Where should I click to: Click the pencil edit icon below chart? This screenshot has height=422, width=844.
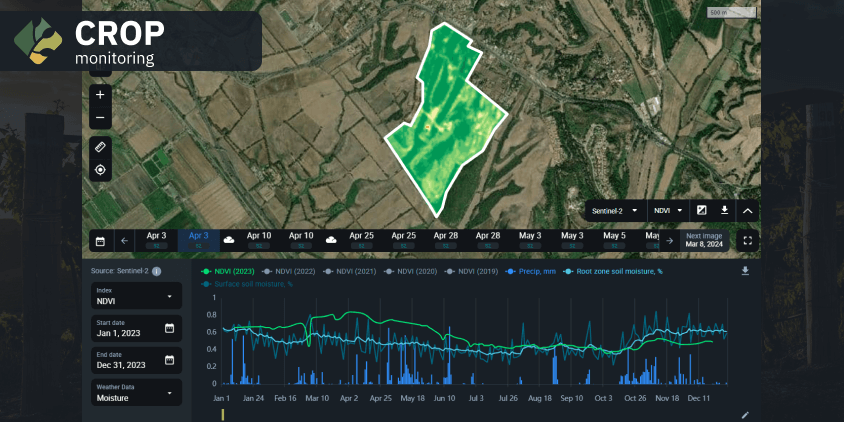745,414
